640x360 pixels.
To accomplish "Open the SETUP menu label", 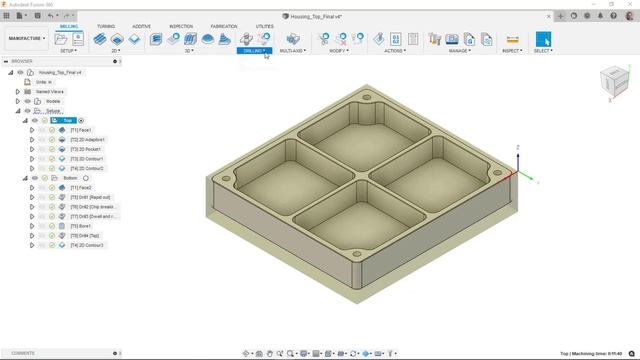I will coord(69,51).
